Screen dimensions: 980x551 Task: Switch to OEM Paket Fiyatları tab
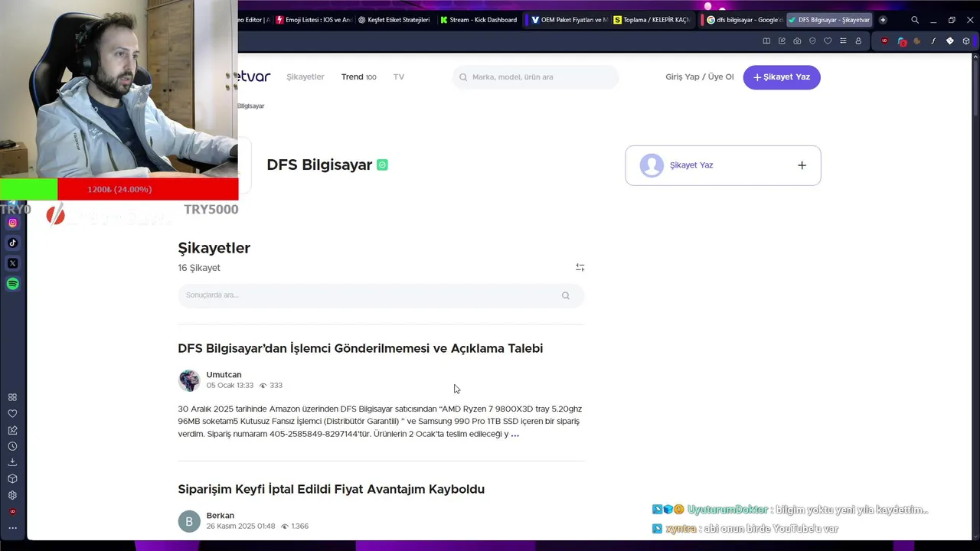[x=569, y=20]
